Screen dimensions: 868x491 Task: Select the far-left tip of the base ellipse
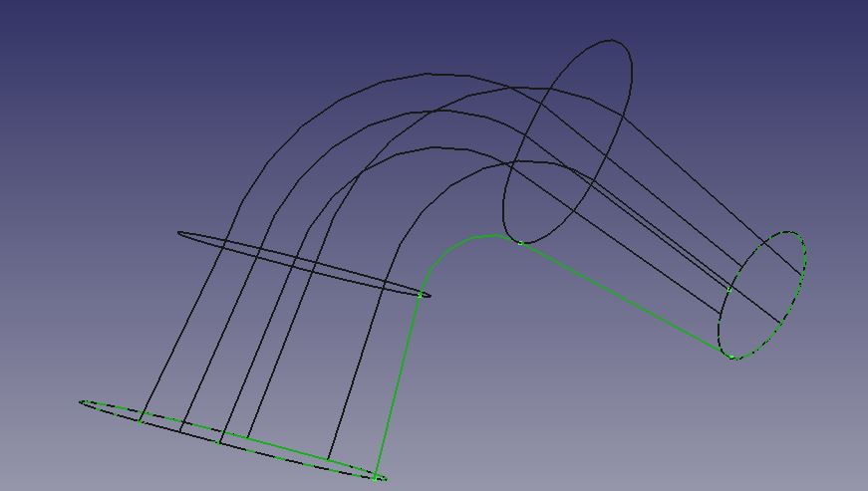pyautogui.click(x=81, y=402)
